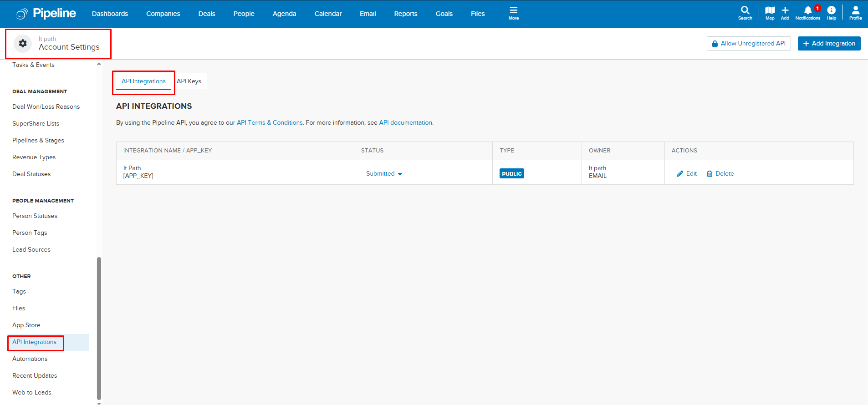Open the Reports menu item
Viewport: 868px width, 405px height.
click(405, 14)
